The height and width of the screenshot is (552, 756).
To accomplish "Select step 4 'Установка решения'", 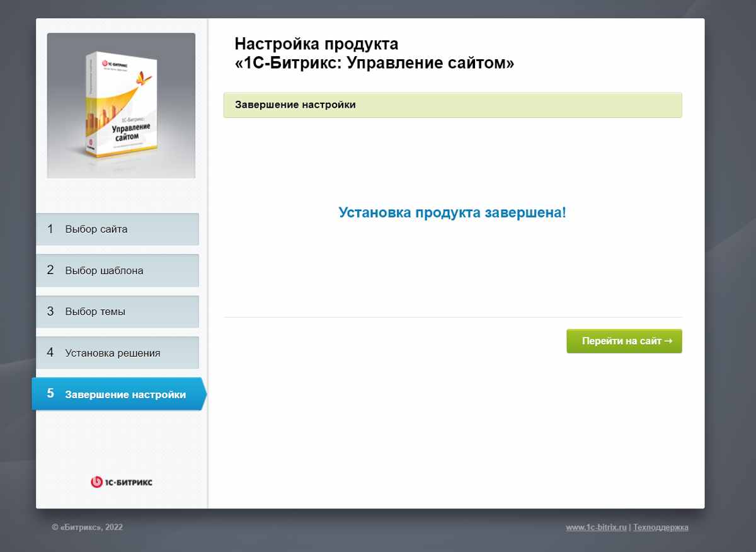I will tap(117, 353).
